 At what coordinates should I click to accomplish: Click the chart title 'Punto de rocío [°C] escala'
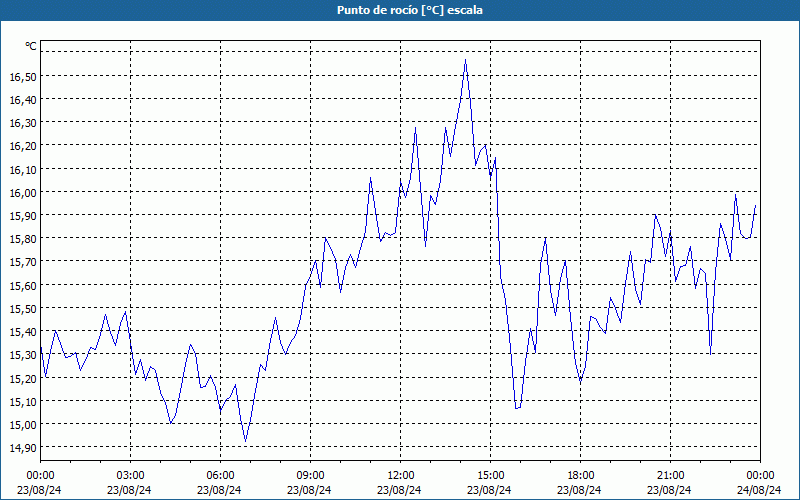[x=410, y=10]
